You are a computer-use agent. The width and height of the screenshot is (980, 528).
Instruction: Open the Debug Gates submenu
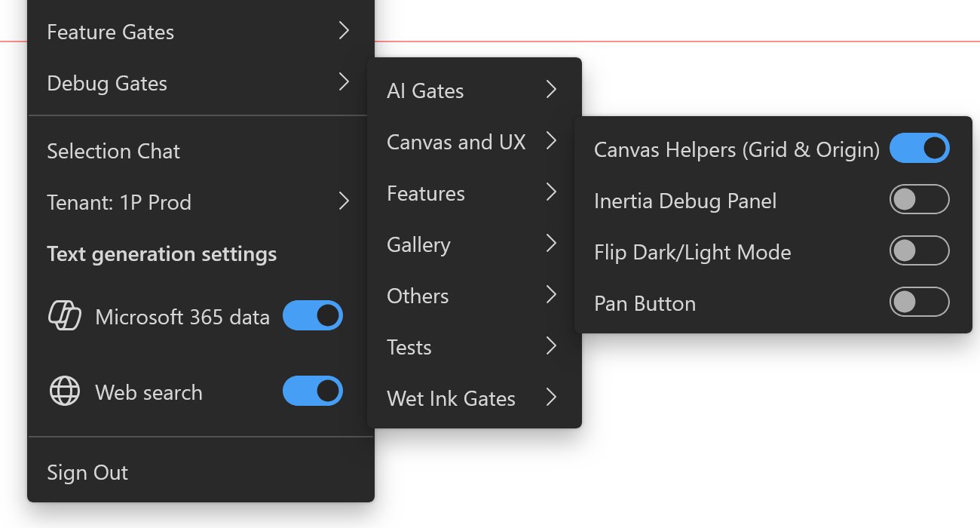[x=345, y=83]
